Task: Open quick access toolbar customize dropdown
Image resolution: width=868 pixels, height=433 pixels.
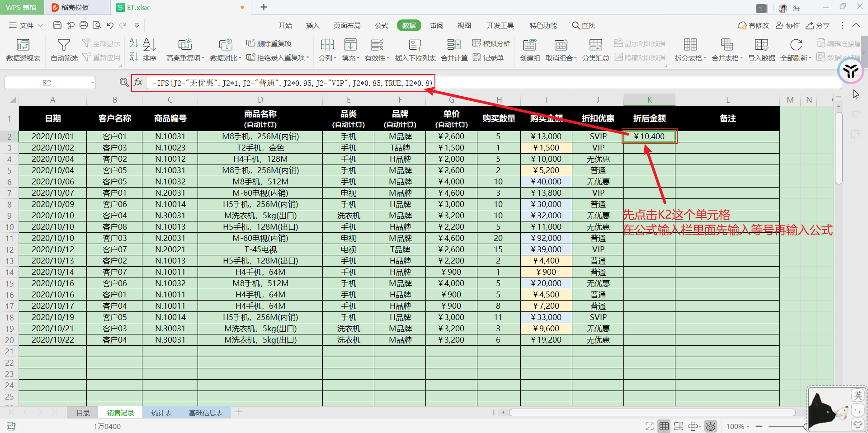Action: click(x=136, y=25)
